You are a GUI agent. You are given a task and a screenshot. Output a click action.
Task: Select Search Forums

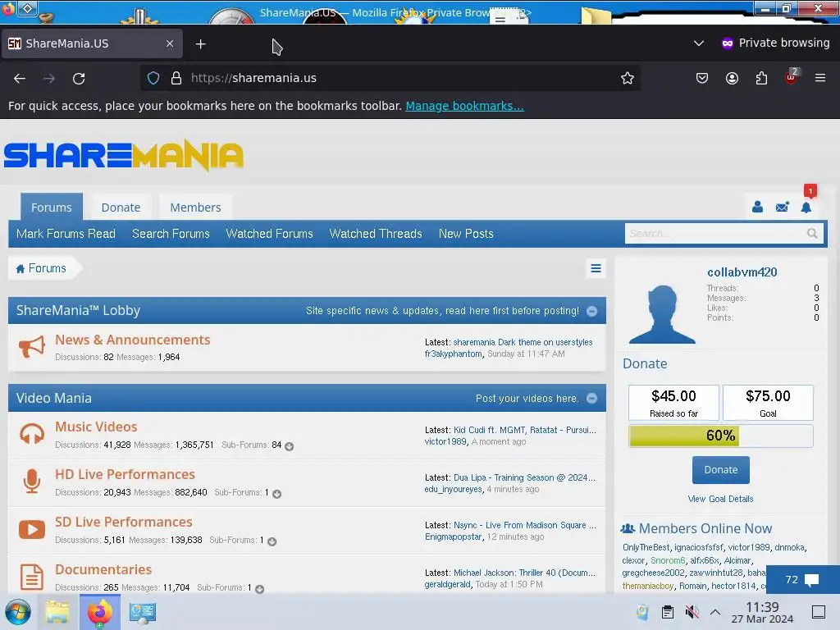pos(171,234)
